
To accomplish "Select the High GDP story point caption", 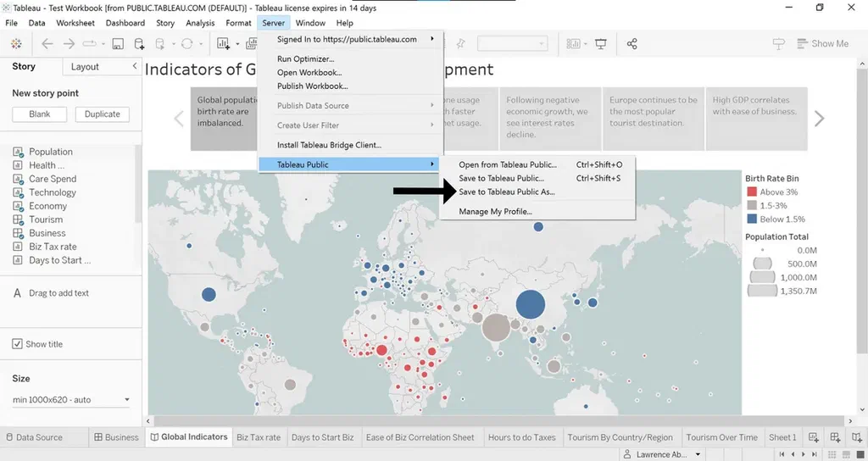I will 757,119.
